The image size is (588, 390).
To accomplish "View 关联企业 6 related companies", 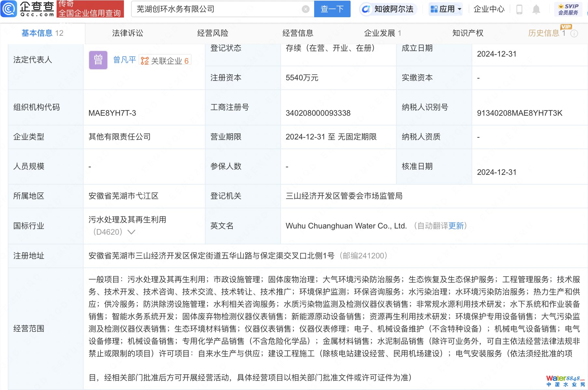I will coord(165,61).
